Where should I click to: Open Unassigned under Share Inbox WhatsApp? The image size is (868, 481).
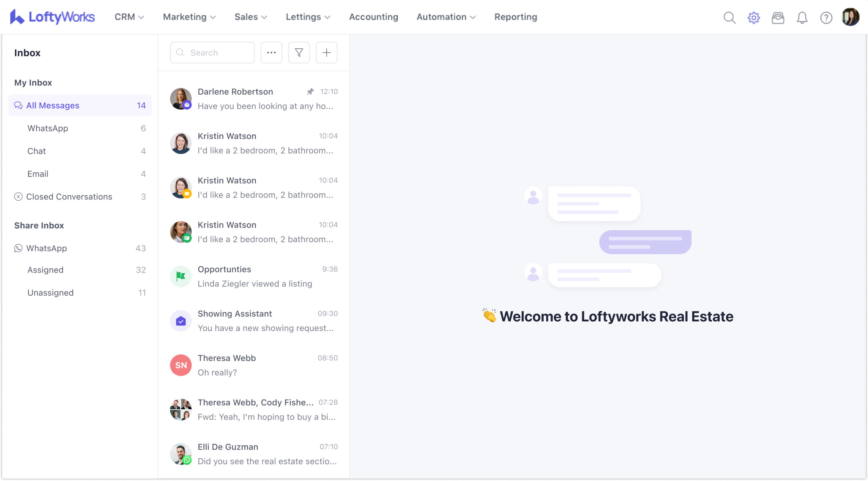(51, 292)
